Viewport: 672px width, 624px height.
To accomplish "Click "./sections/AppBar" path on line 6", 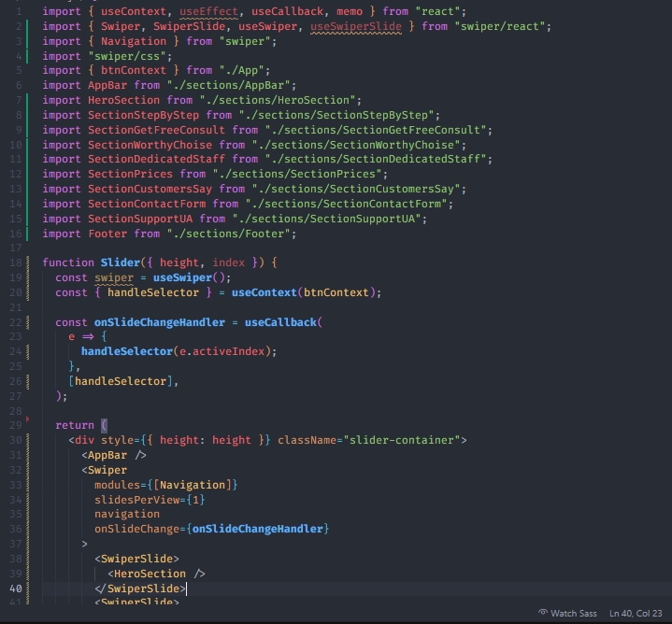I will click(x=228, y=85).
